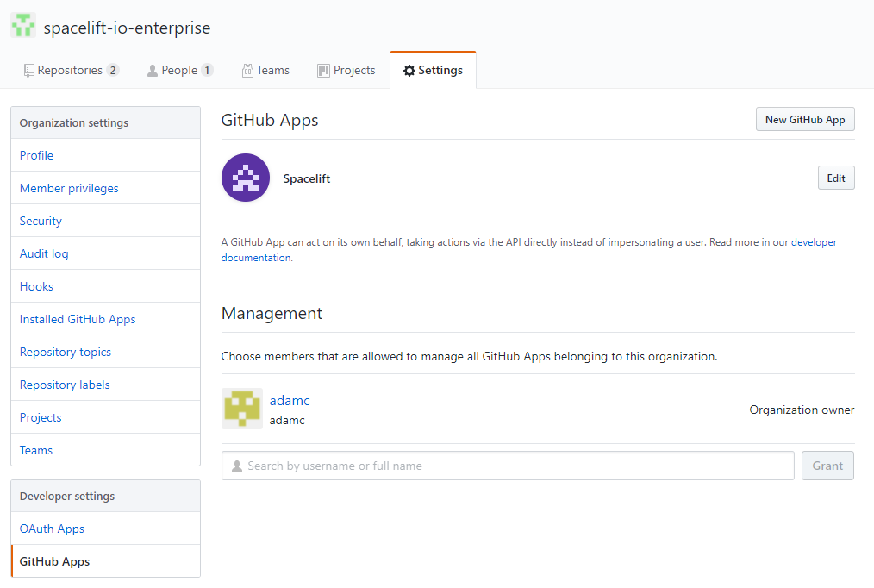Viewport: 874px width, 588px height.
Task: Click the Spacelift app name
Action: [307, 178]
